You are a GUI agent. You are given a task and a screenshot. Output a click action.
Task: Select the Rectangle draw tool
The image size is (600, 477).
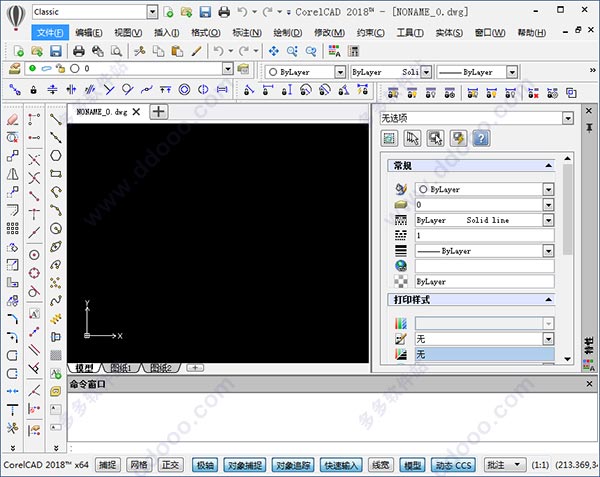click(x=56, y=174)
